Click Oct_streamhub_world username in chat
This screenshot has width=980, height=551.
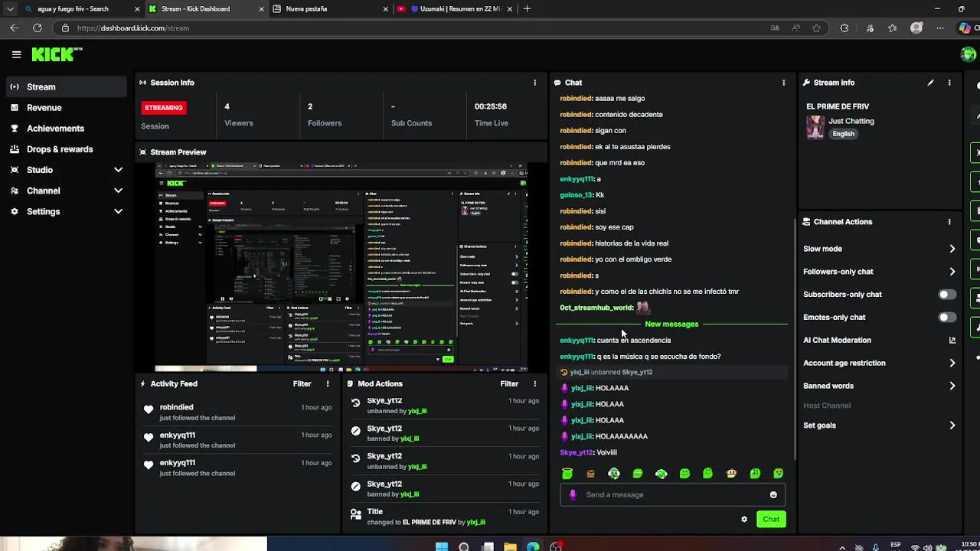pyautogui.click(x=596, y=308)
